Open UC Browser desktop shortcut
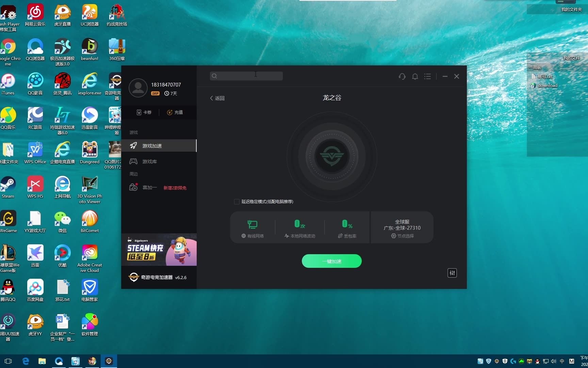 tap(89, 15)
